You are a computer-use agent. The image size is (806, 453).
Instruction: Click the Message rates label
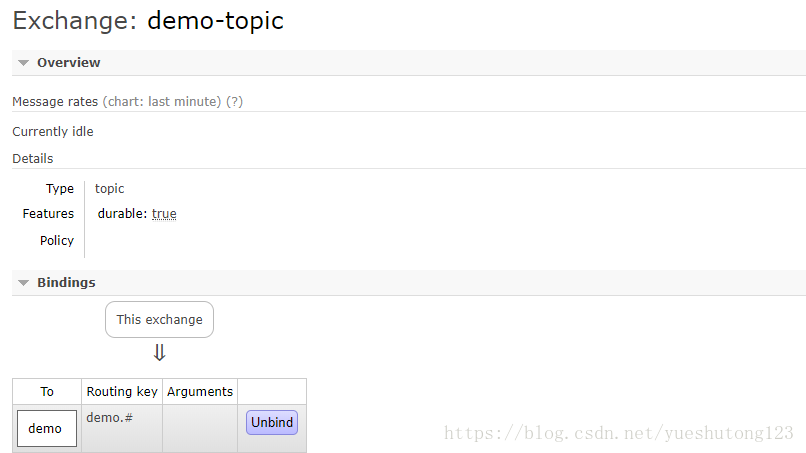pos(55,102)
